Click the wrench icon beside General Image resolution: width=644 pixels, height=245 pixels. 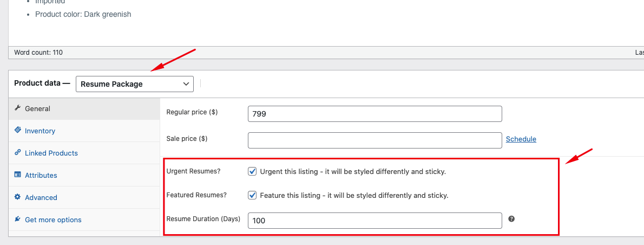tap(17, 108)
